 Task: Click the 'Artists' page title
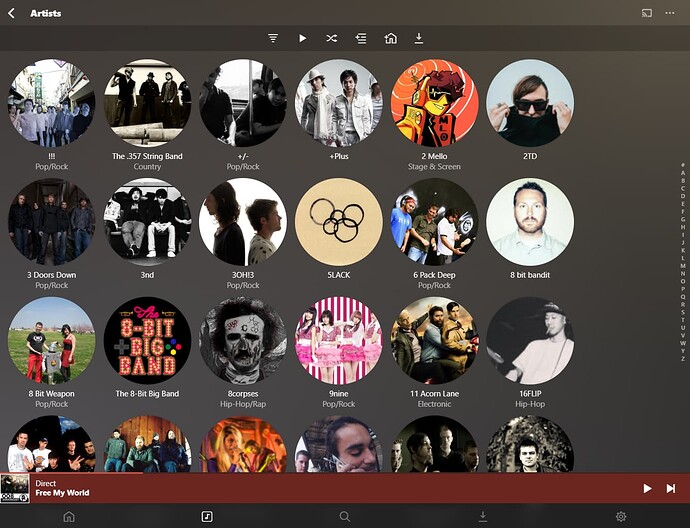(x=46, y=13)
